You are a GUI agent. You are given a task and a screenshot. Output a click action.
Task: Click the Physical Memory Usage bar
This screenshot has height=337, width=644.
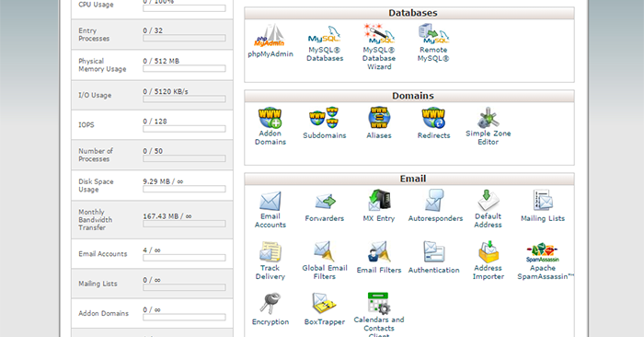pyautogui.click(x=184, y=69)
